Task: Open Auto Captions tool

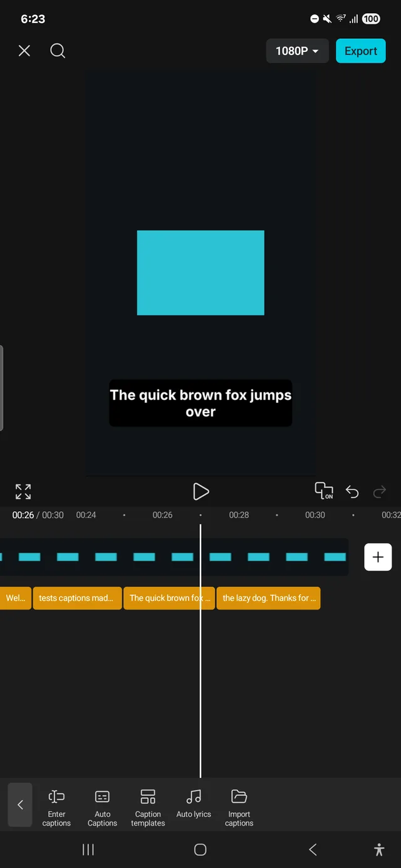Action: pyautogui.click(x=102, y=808)
